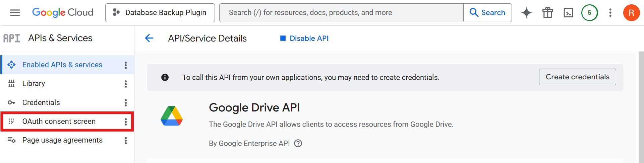Open more options for Library
This screenshot has height=163, width=644.
(x=126, y=84)
